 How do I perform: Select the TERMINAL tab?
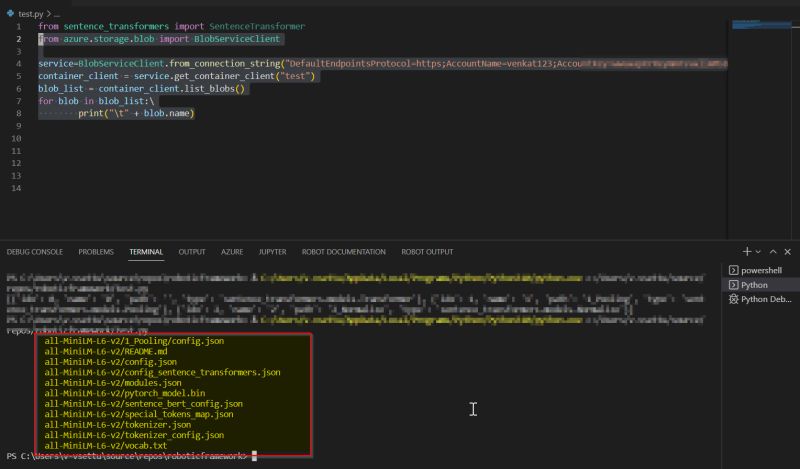pos(146,252)
